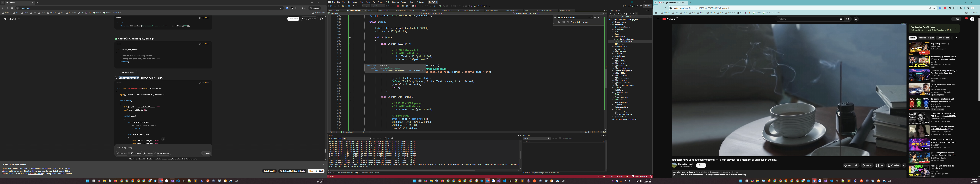Open the Build menu in Visual Studio
The width and height of the screenshot is (980, 184).
tap(361, 2)
